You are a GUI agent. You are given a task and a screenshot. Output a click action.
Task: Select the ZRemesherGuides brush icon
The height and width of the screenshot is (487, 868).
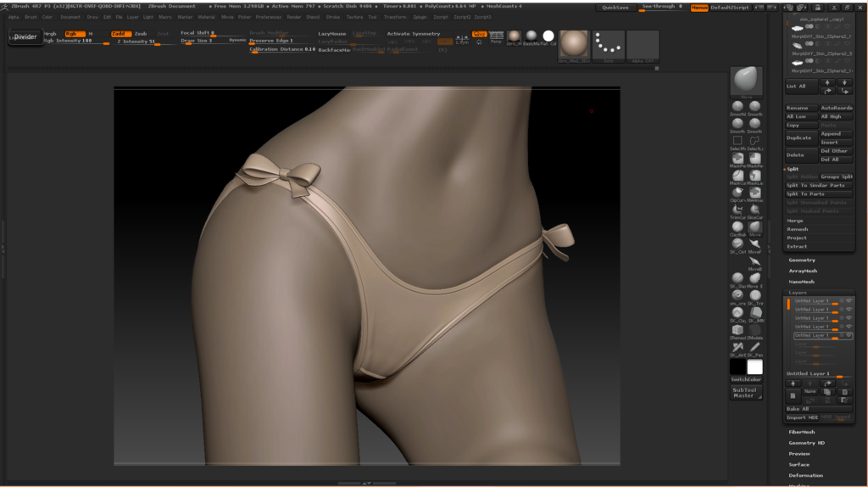[737, 330]
